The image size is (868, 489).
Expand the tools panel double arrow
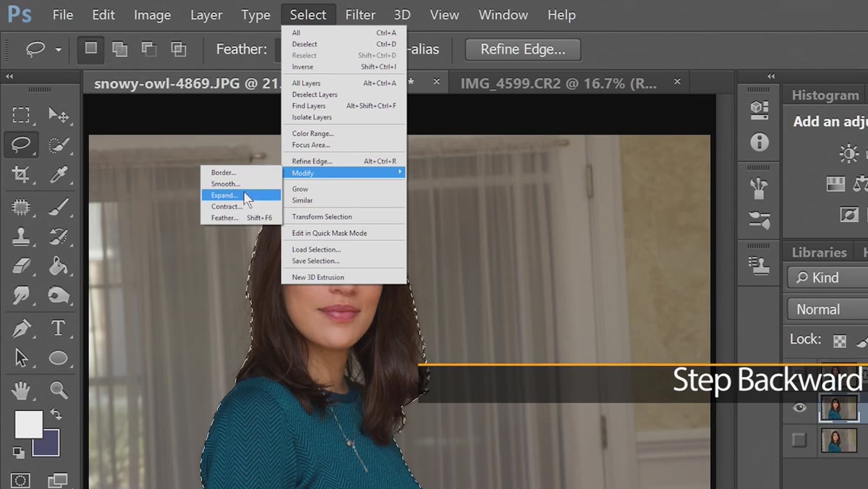[9, 76]
